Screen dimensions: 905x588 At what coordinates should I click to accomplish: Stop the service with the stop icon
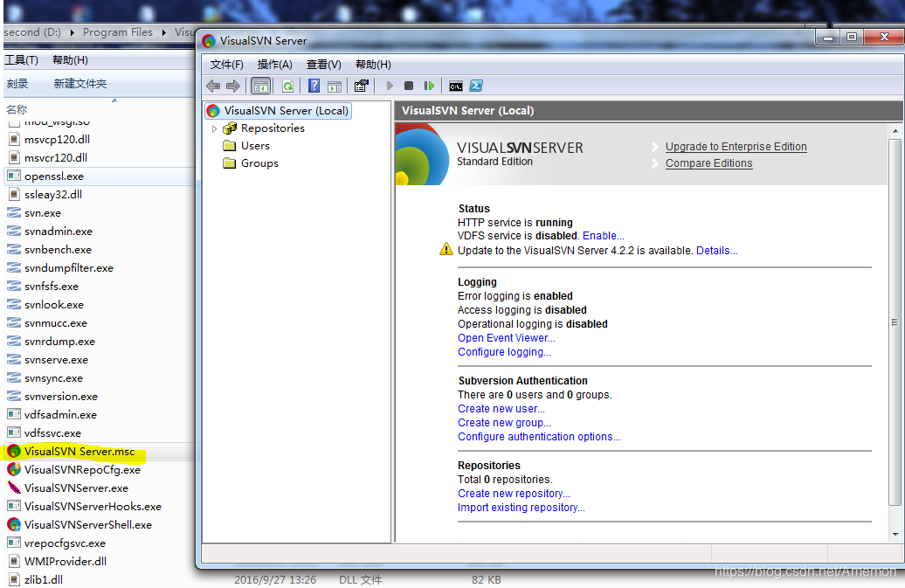[x=409, y=86]
